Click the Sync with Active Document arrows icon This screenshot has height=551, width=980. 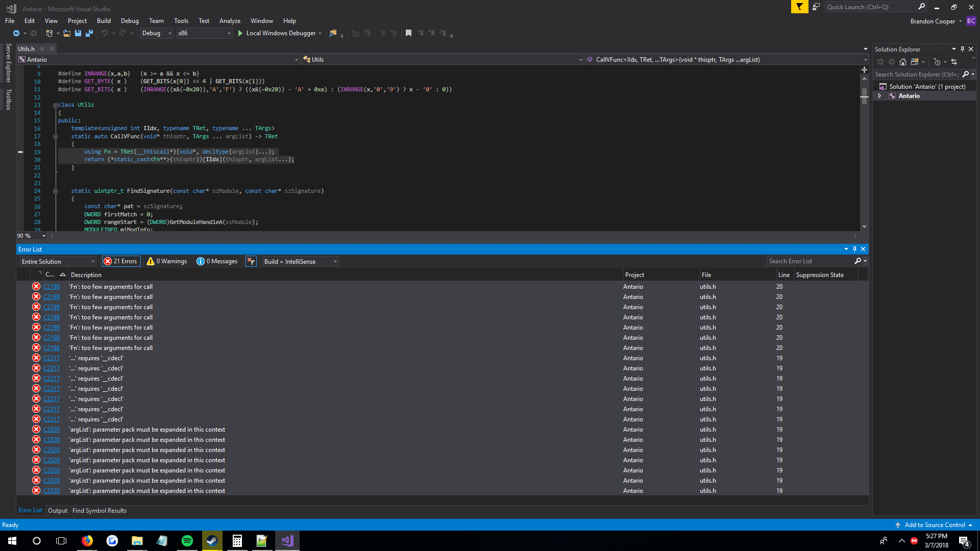954,62
